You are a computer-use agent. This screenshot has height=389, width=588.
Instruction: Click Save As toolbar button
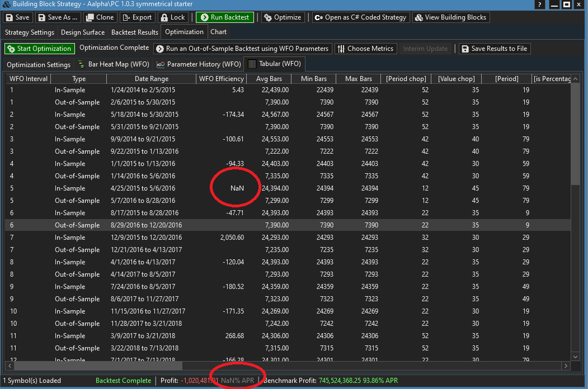[x=57, y=17]
